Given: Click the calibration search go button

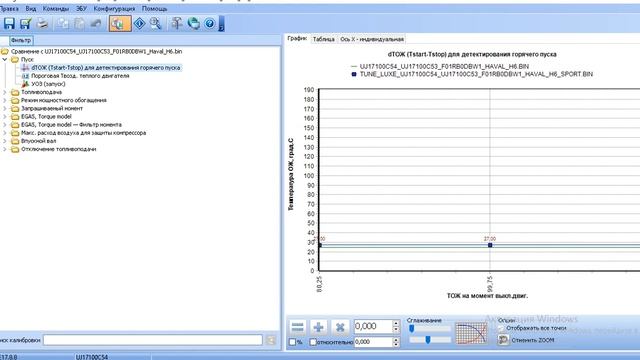Looking at the screenshot, I should pos(271,340).
